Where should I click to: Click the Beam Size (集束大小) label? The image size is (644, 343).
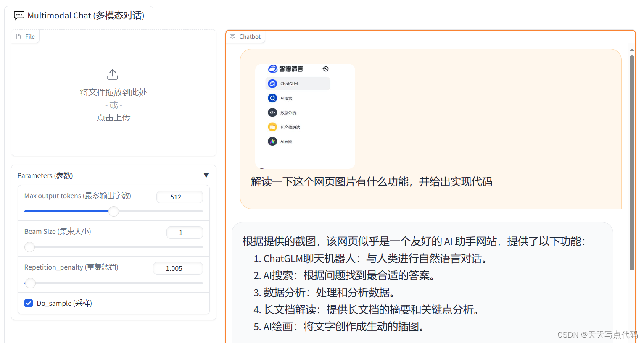[x=58, y=231]
